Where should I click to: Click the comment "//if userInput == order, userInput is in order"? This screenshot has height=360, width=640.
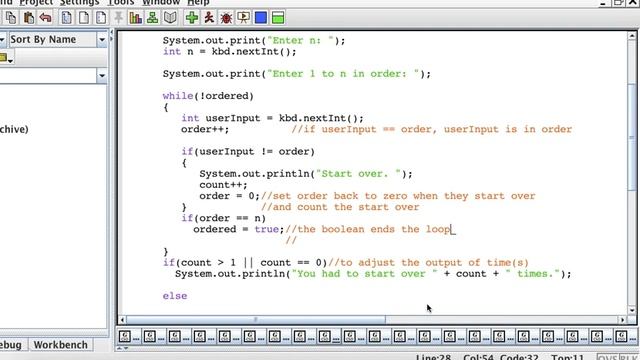tap(432, 129)
